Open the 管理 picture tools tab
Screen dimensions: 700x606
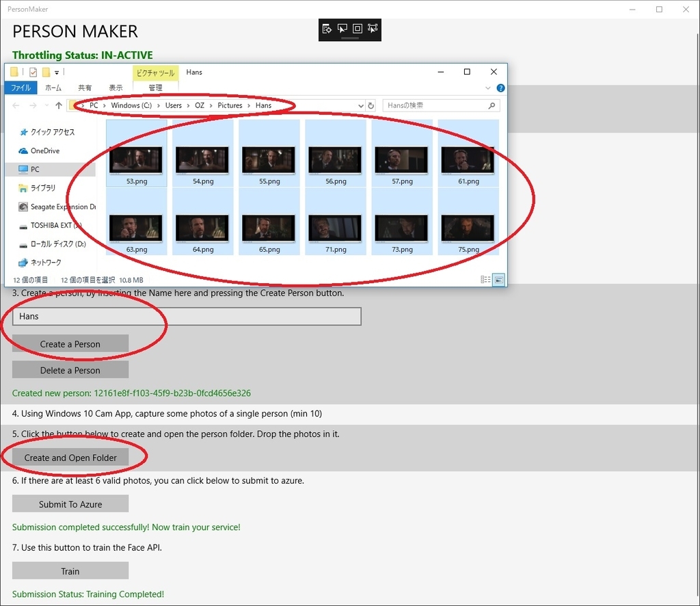click(155, 88)
